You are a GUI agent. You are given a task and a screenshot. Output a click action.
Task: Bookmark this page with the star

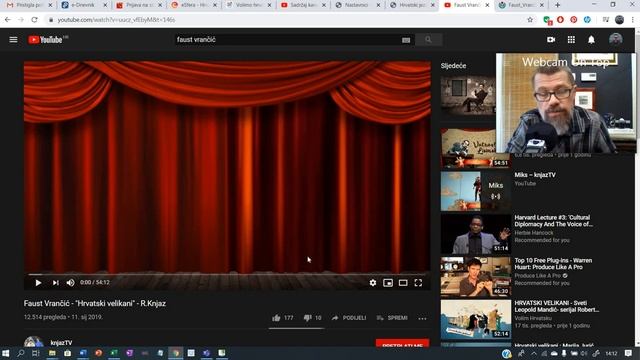(530, 20)
